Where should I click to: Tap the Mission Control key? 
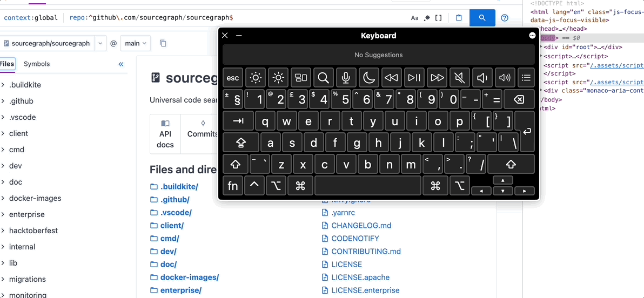(301, 78)
